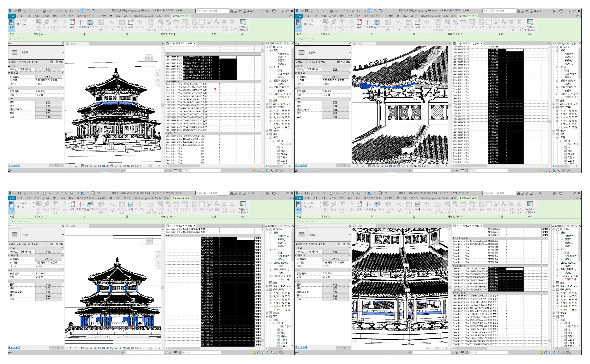Image resolution: width=590 pixels, height=364 pixels.
Task: Open schedule type selector dropdown in top-right properties panel
Action: click(x=350, y=52)
